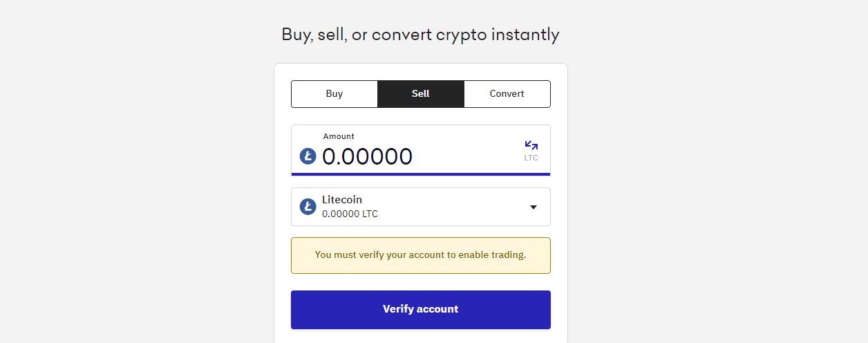Open the Convert tab

[x=507, y=94]
